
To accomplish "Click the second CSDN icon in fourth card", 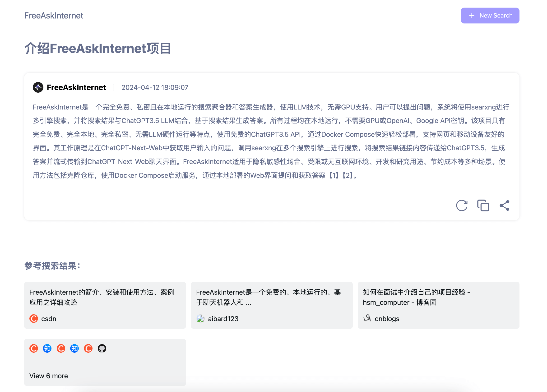I will tap(61, 348).
